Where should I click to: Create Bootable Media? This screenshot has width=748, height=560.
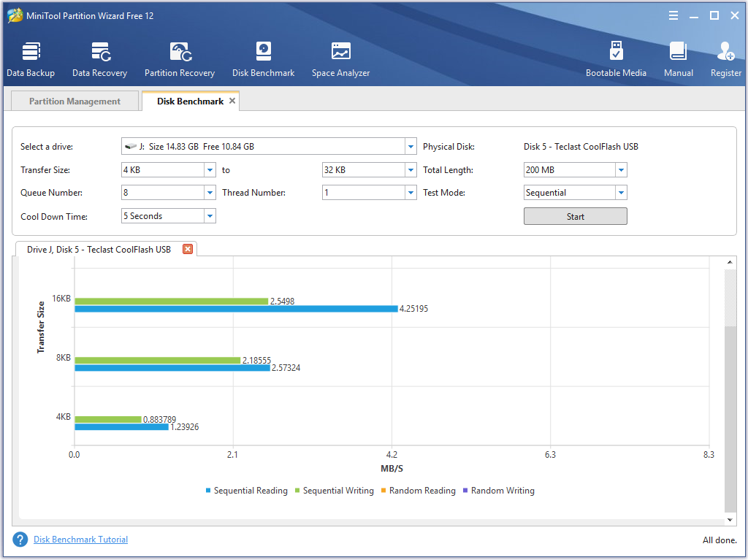[616, 59]
